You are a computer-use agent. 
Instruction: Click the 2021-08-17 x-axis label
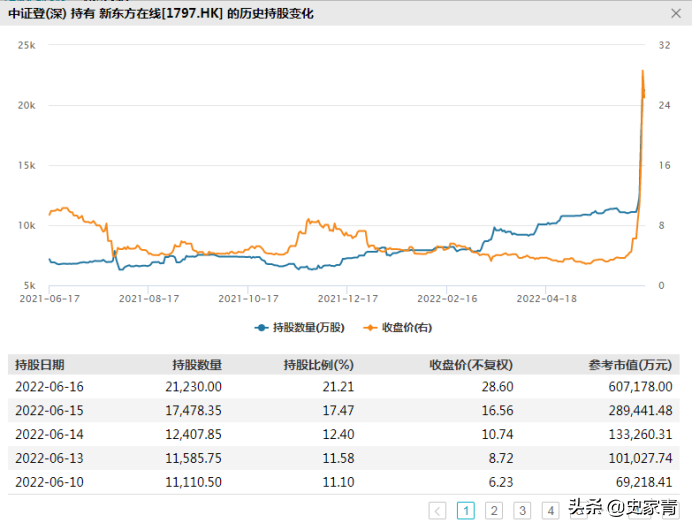pyautogui.click(x=149, y=299)
